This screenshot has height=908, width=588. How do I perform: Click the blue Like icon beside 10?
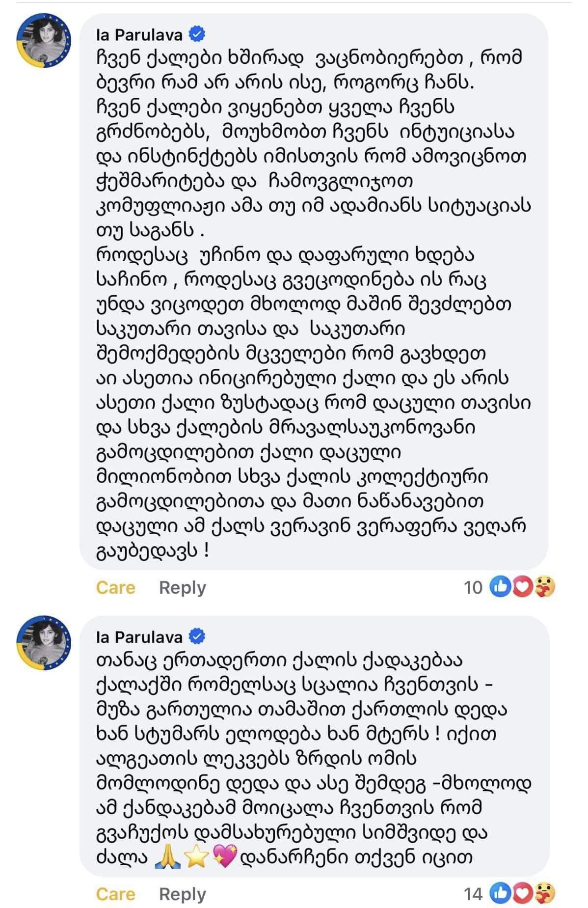[501, 587]
